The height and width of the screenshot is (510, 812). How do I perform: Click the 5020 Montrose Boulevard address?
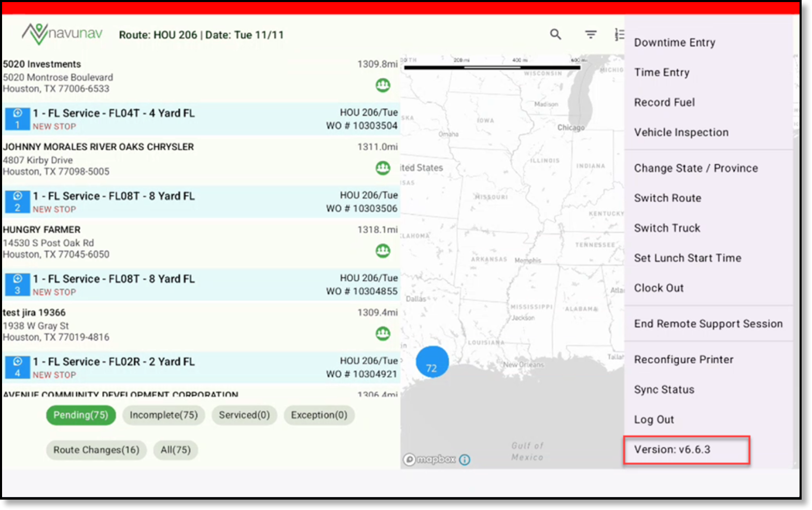click(x=58, y=78)
